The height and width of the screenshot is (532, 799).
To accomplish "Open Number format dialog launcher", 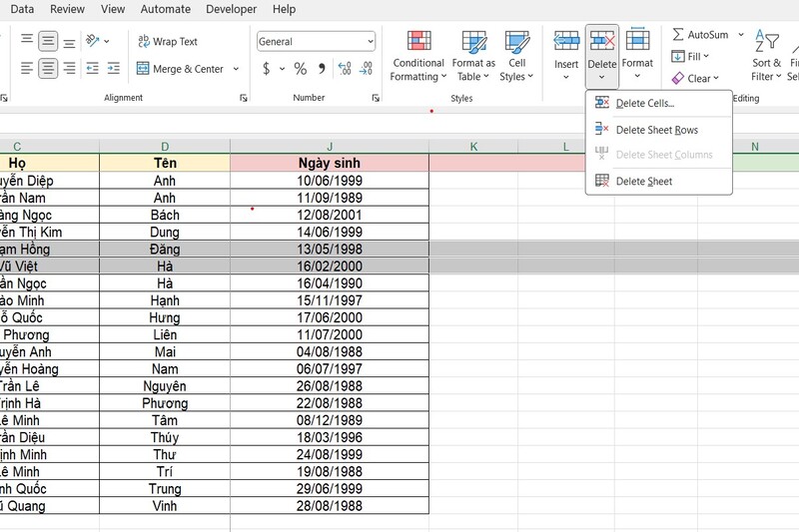I will click(x=376, y=98).
